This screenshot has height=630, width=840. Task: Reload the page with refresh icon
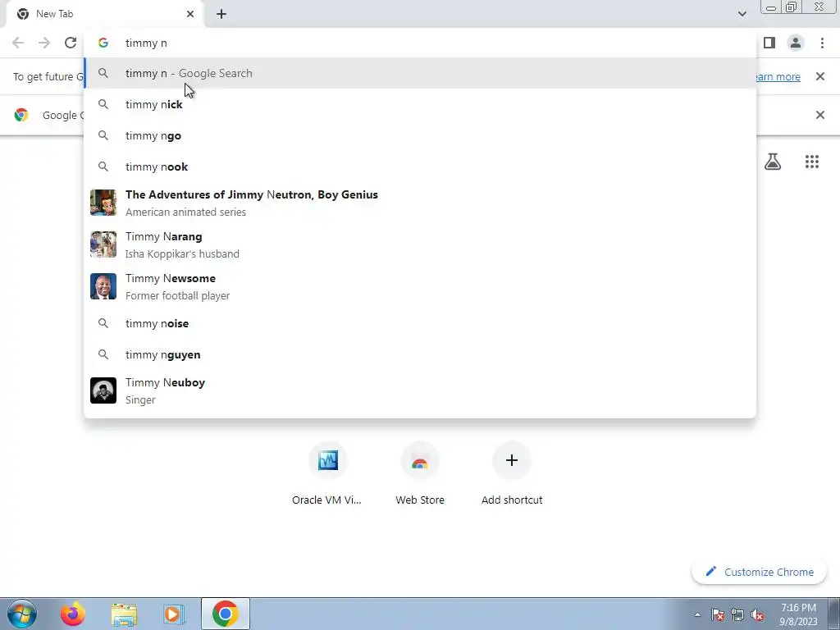click(x=71, y=43)
